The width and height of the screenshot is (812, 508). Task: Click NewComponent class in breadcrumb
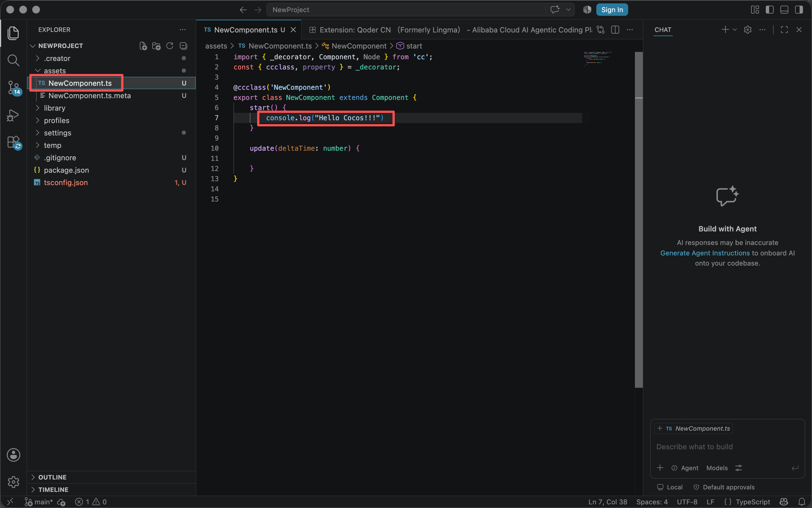click(354, 46)
